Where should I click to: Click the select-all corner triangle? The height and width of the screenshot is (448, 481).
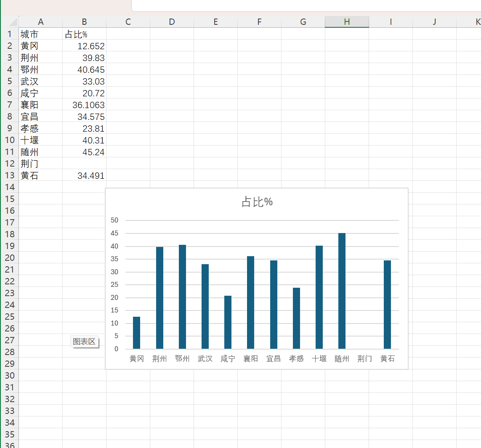pyautogui.click(x=13, y=22)
